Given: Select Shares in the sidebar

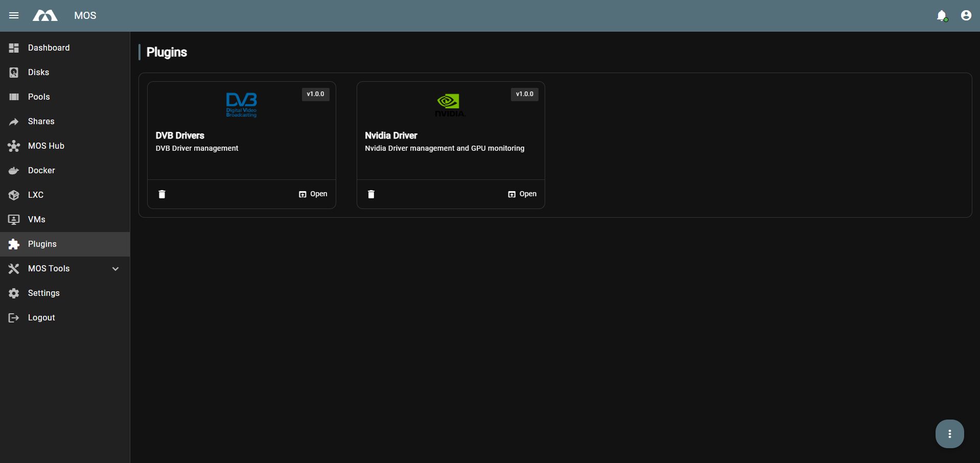Looking at the screenshot, I should (65, 121).
